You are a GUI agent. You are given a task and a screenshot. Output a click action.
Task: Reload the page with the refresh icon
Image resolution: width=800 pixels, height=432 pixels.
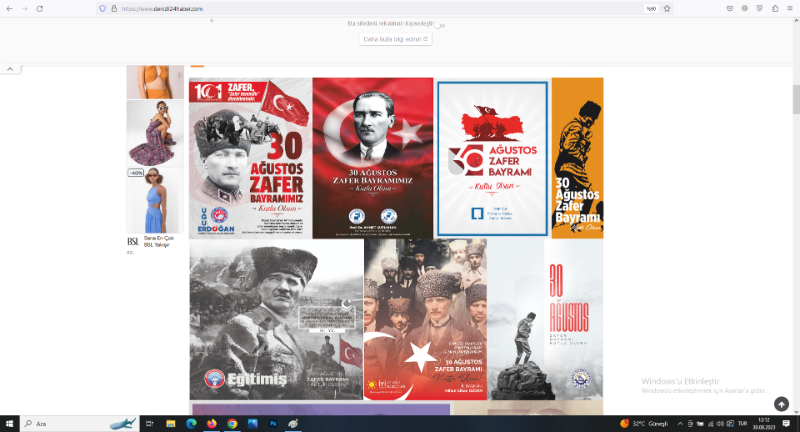tap(39, 8)
